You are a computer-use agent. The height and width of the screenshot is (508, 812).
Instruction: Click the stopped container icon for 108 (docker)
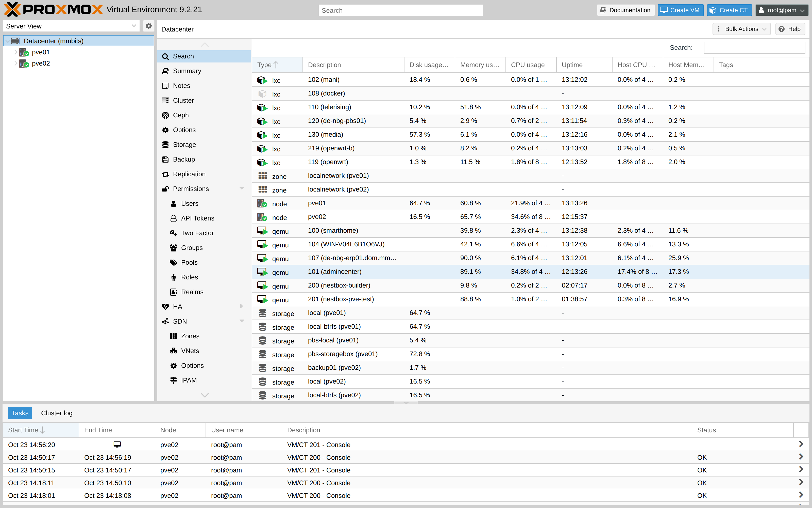(262, 94)
